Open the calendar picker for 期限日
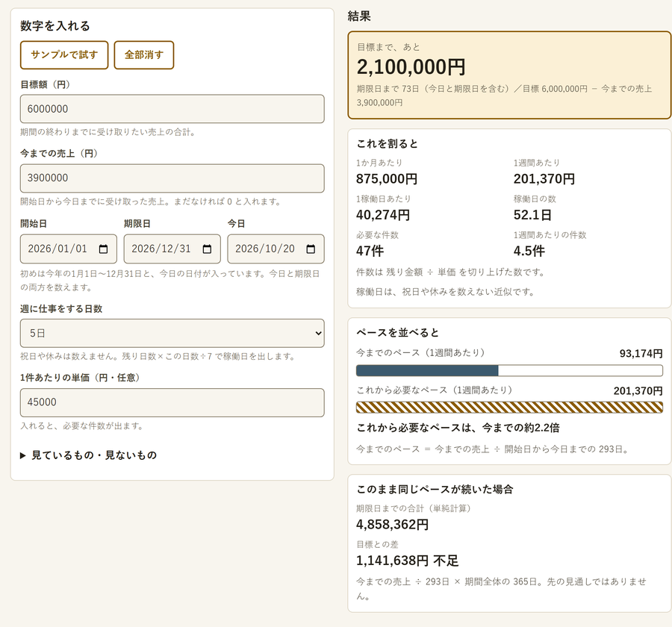 tap(207, 249)
